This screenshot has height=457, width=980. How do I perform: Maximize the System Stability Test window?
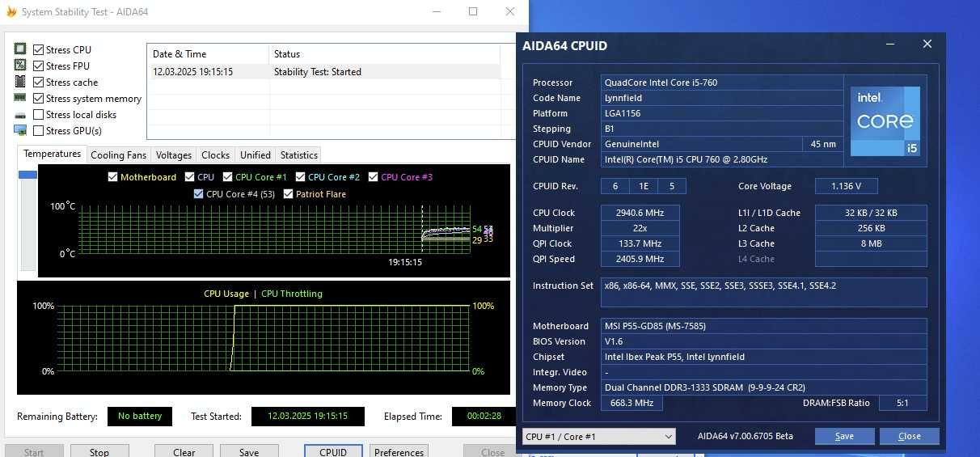473,12
